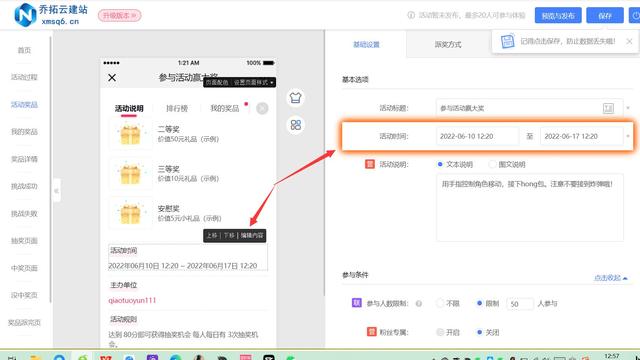Close the save reminder tooltip

629,41
